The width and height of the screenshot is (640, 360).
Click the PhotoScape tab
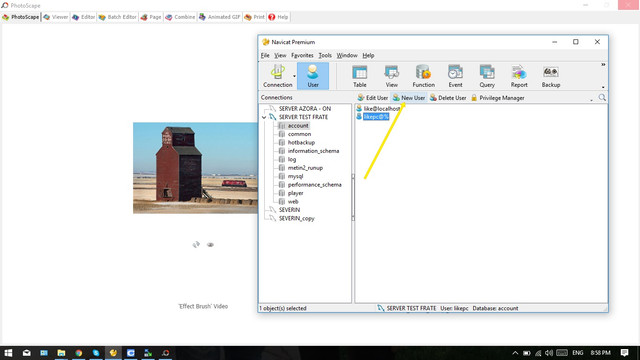[x=20, y=17]
